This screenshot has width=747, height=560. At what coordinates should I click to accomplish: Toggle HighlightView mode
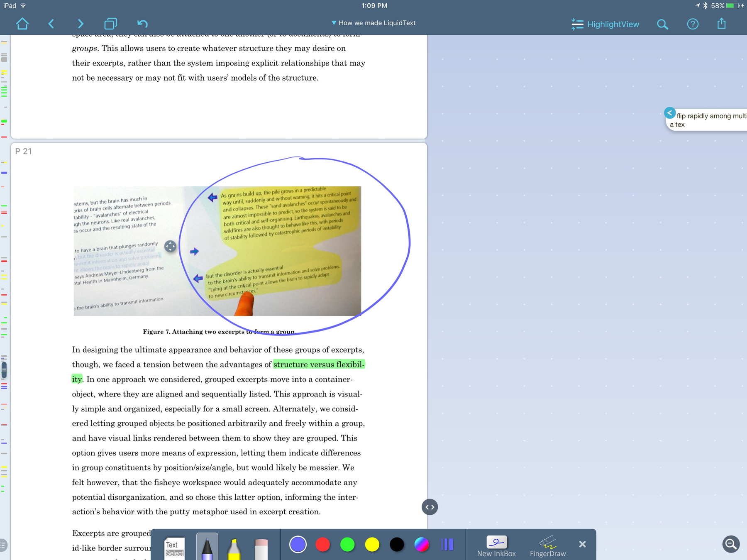(x=605, y=24)
